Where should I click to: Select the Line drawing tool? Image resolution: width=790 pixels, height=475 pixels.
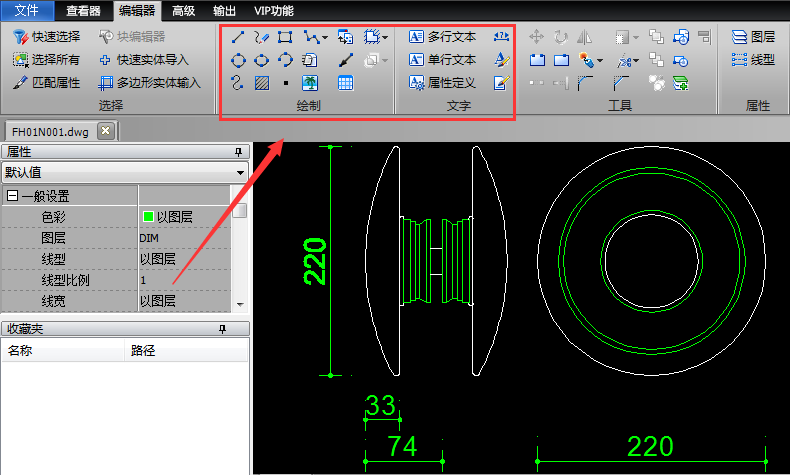[239, 37]
